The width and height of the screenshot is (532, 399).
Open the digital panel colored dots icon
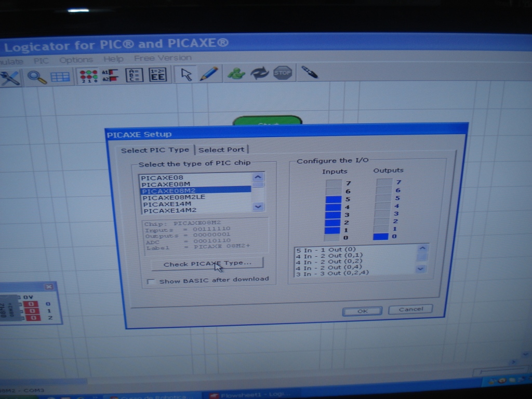coord(88,76)
